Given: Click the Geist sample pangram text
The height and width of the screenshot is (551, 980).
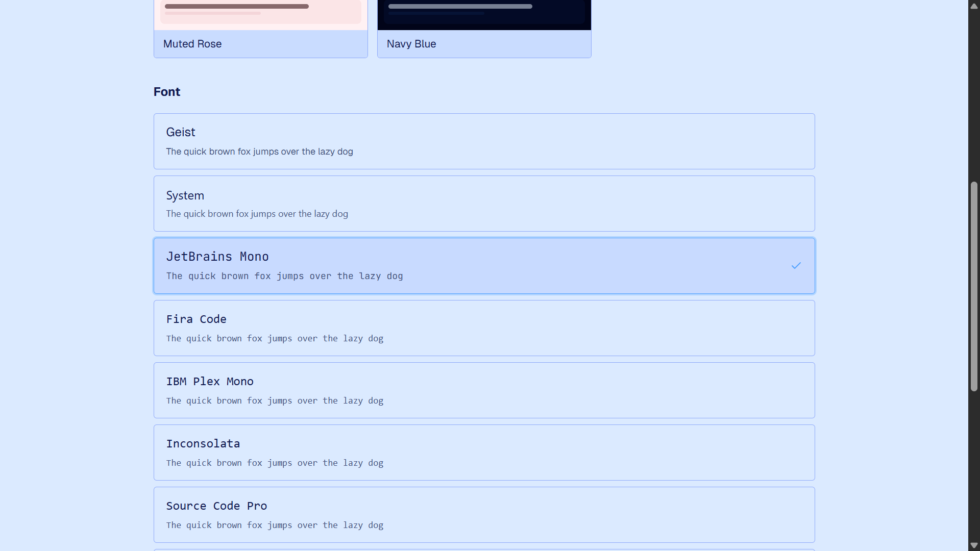Looking at the screenshot, I should pos(259,152).
